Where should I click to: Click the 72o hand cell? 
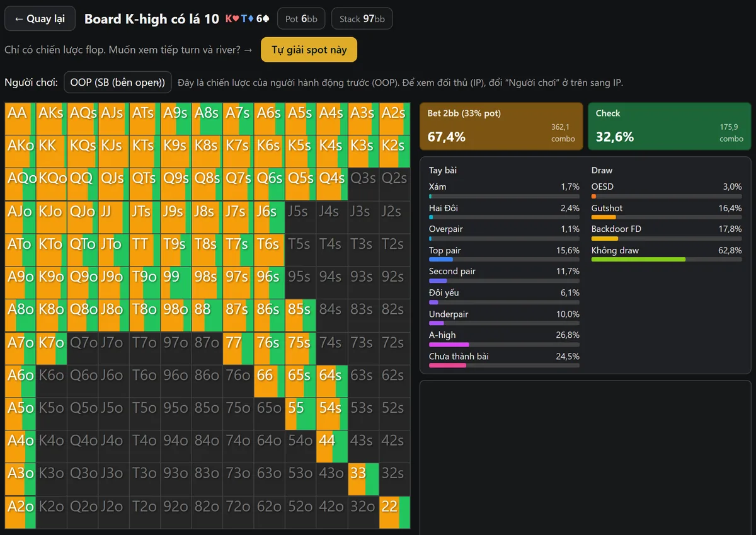(x=239, y=512)
